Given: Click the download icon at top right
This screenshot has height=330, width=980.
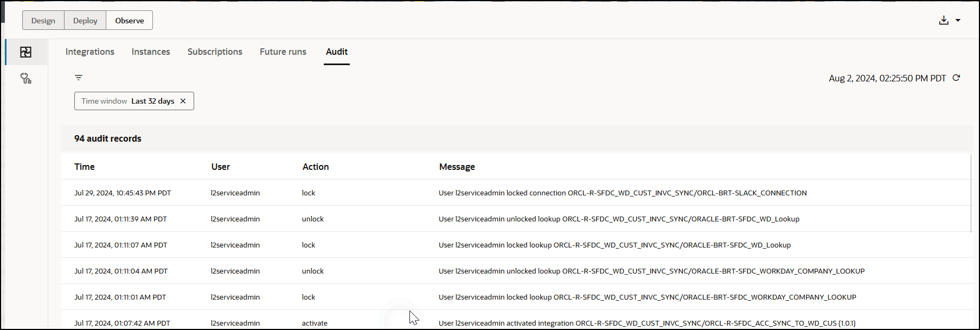Looking at the screenshot, I should 944,20.
